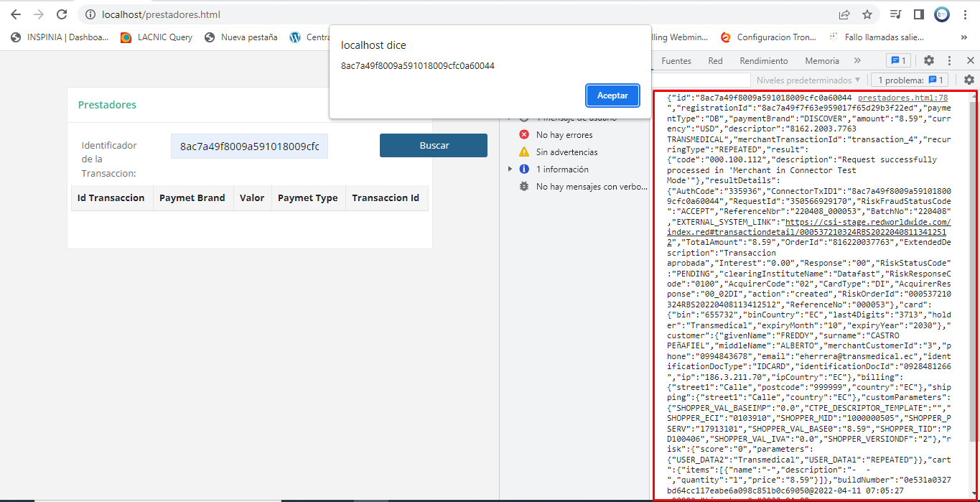This screenshot has width=980, height=502.
Task: Expand the '1 información' message group
Action: (510, 169)
